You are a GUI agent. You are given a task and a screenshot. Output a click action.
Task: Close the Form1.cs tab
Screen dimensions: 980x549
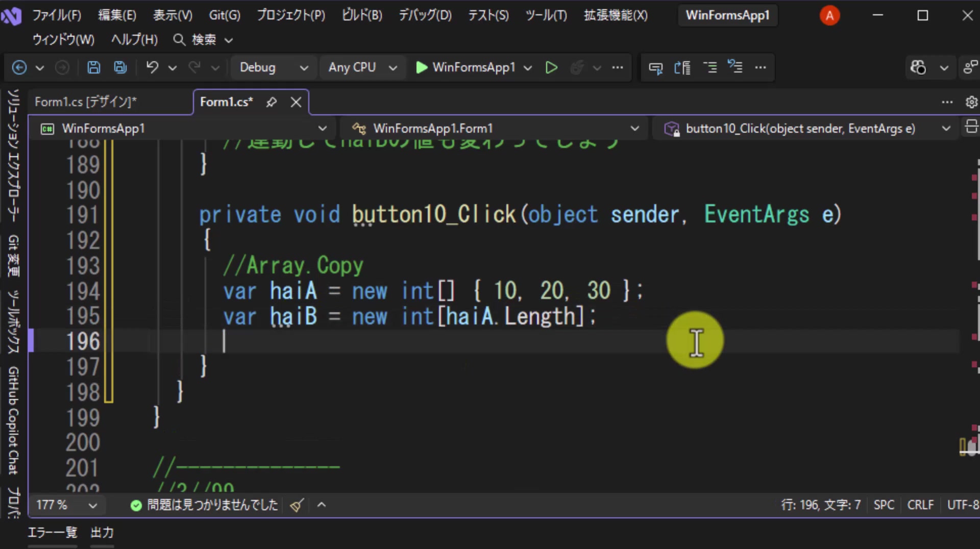pos(296,102)
